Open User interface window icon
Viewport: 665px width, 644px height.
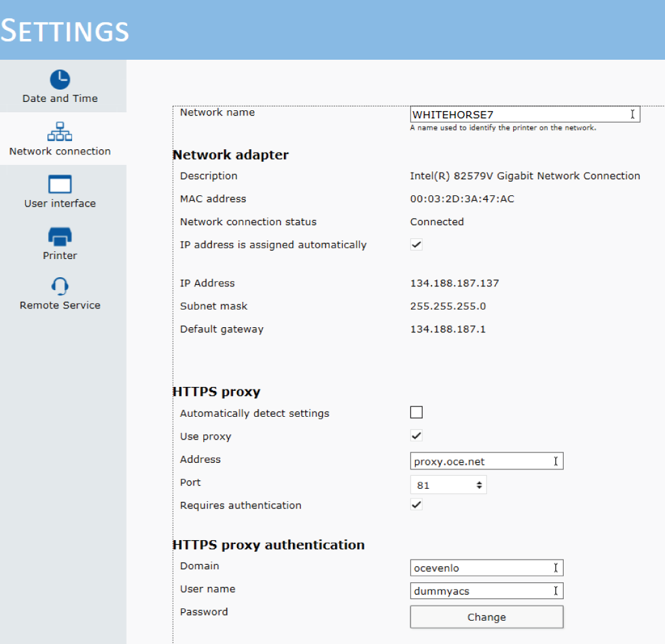(x=60, y=184)
